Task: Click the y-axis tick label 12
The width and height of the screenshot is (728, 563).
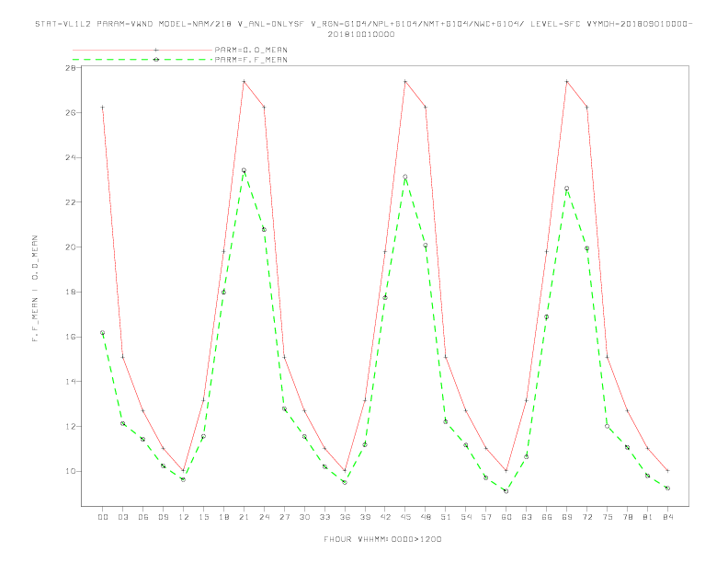Action: pyautogui.click(x=71, y=427)
